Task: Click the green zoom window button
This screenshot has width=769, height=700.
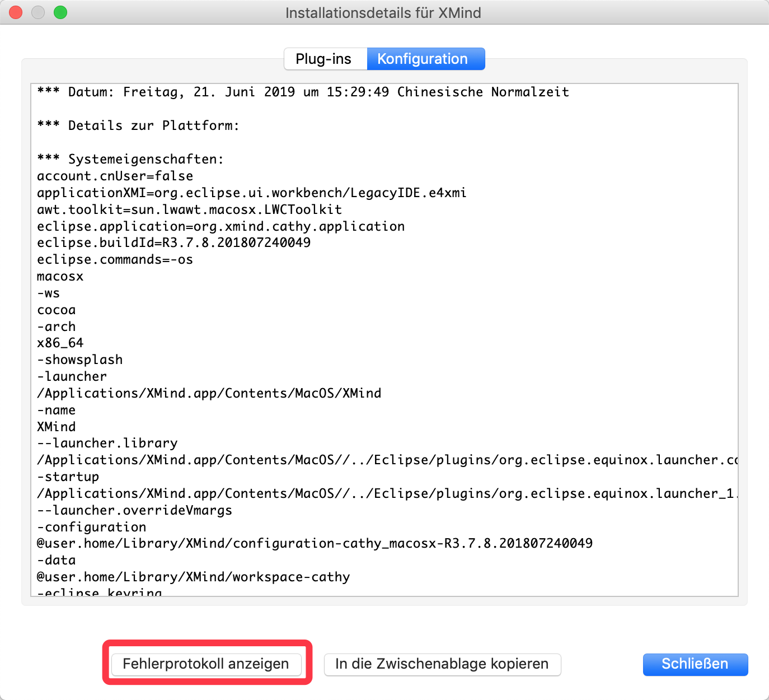Action: 60,12
